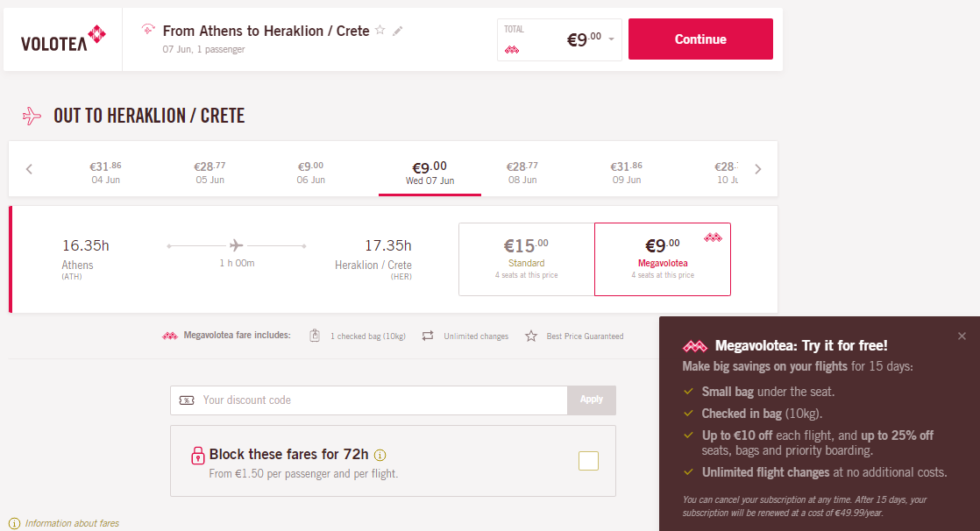This screenshot has height=531, width=980.
Task: Click the Megavolotea logo in fare card
Action: point(714,237)
